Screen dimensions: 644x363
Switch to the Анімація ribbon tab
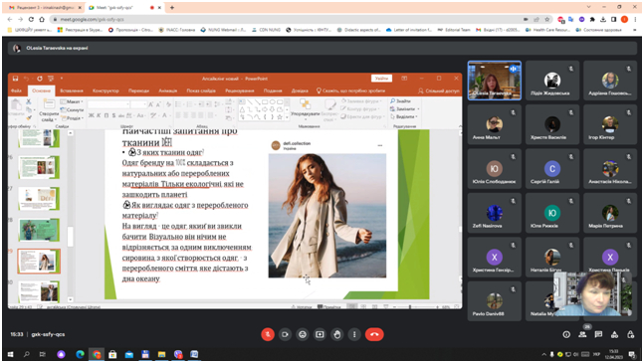point(167,91)
